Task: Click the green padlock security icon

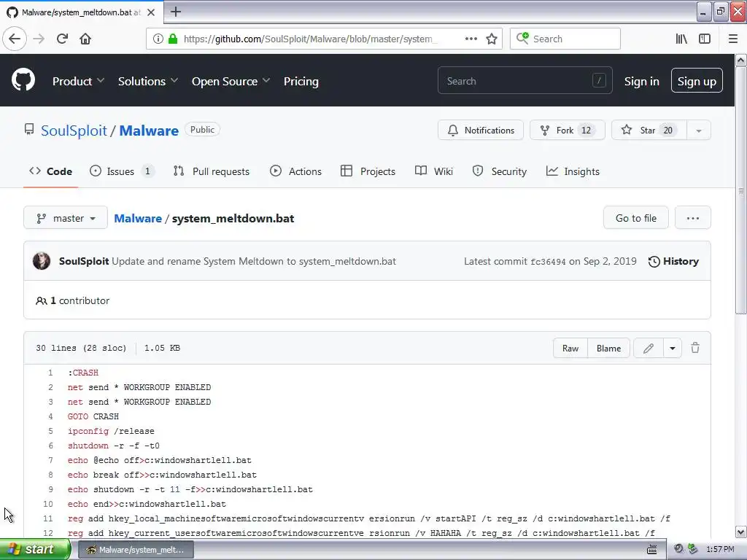Action: (x=173, y=39)
